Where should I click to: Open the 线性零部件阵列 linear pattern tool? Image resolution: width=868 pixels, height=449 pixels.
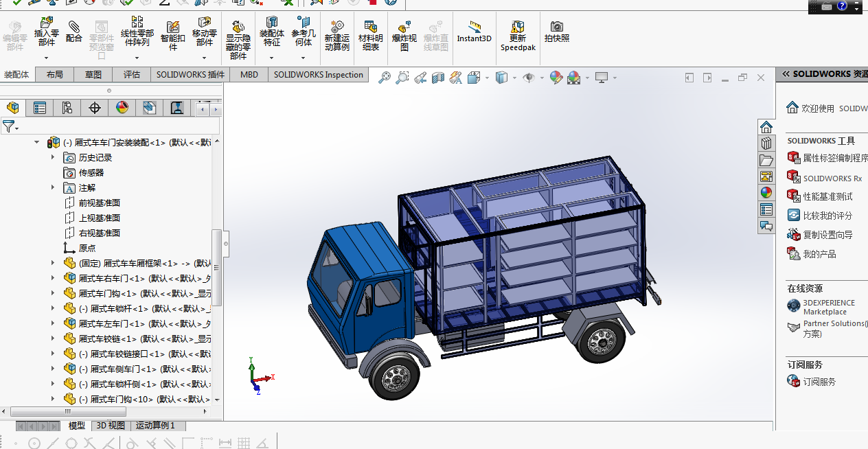click(x=137, y=32)
